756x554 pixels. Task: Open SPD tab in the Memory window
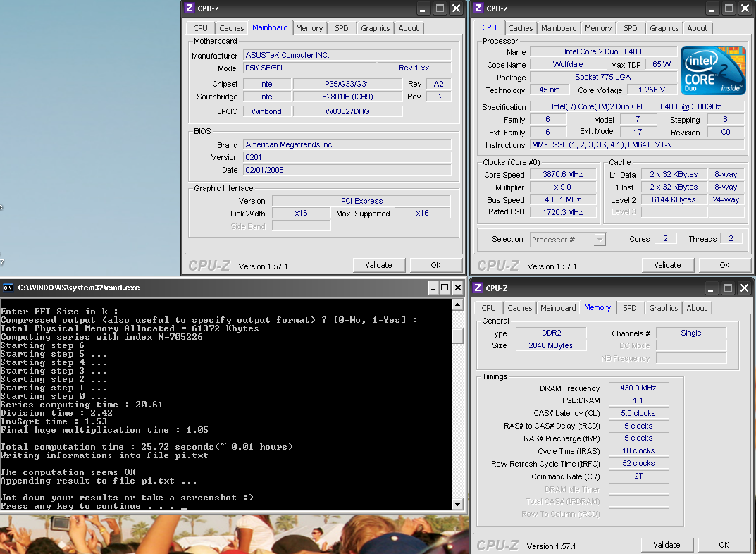(x=629, y=308)
